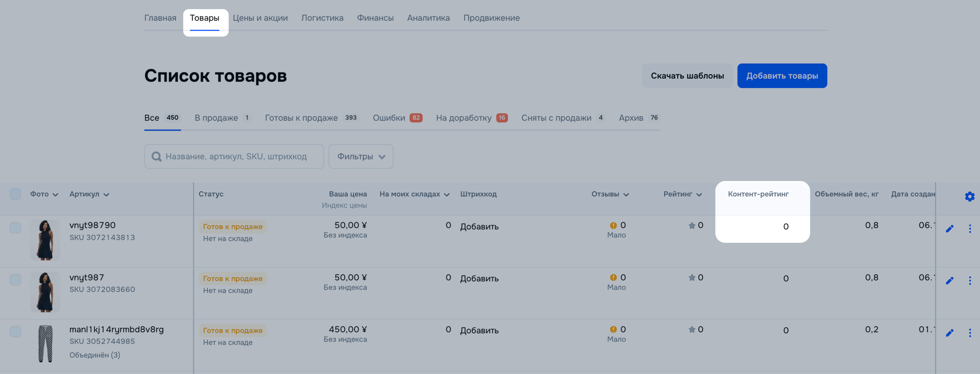Screen dimensions: 980x374
Task: Open three-dot menu for manl1kj14ryrmbd8v8rg row
Action: coord(970,333)
